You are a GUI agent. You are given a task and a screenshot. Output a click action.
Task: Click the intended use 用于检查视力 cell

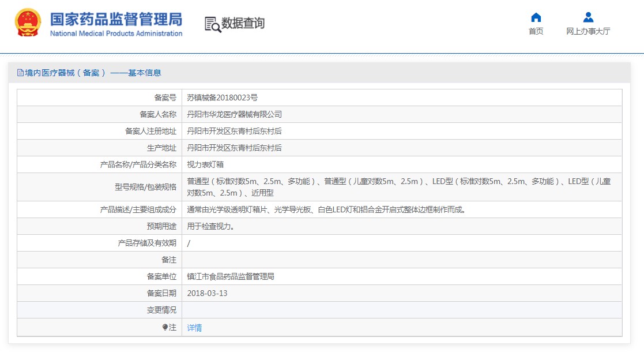click(210, 226)
